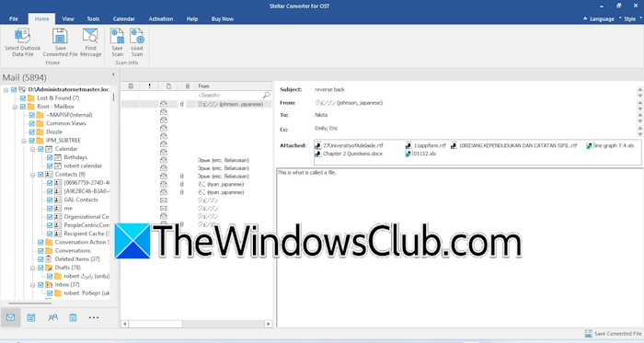644x343 pixels.
Task: Open the Buy Now tab
Action: pyautogui.click(x=223, y=19)
